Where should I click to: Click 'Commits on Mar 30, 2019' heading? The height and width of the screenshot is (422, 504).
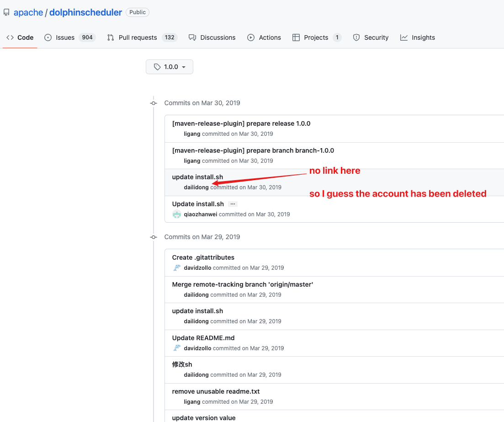point(202,103)
